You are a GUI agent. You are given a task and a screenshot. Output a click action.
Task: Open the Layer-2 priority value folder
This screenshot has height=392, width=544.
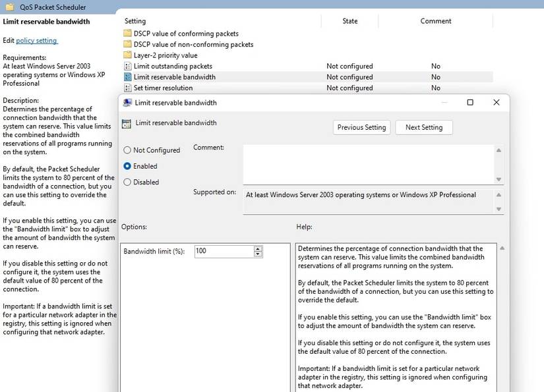click(128, 55)
